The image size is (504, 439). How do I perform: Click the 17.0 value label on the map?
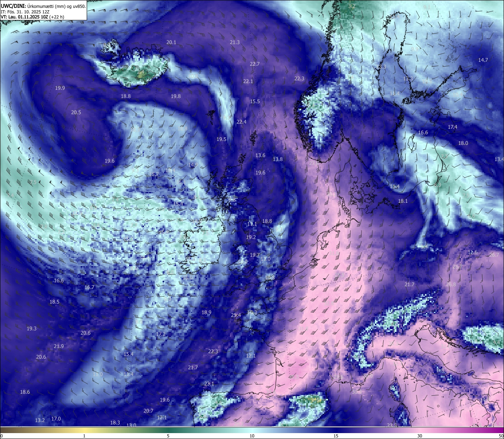coord(56,419)
